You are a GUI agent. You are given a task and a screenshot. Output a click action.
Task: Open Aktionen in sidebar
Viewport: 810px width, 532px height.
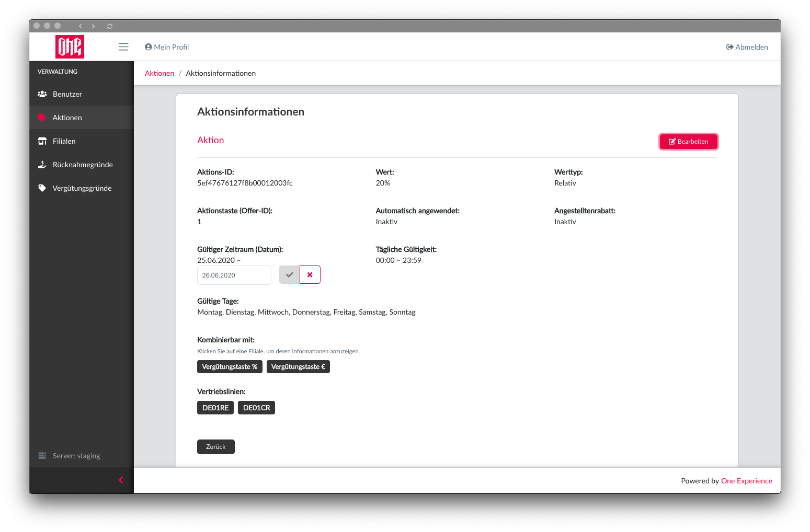click(82, 118)
